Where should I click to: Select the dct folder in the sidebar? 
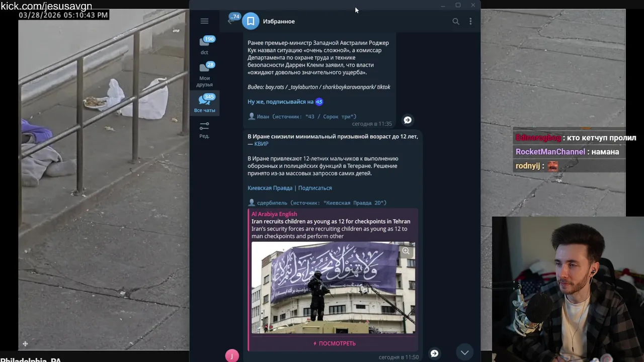coord(204,45)
